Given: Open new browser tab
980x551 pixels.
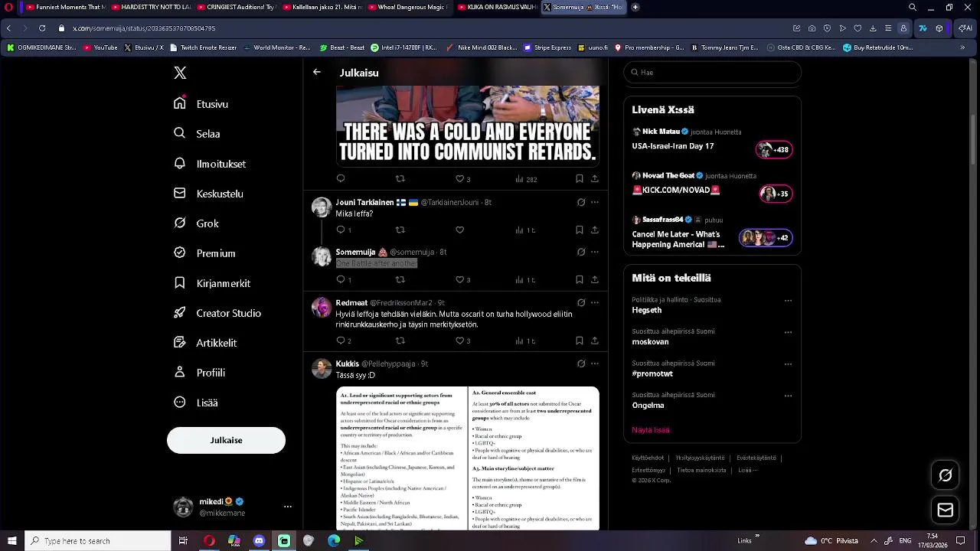Looking at the screenshot, I should point(635,7).
